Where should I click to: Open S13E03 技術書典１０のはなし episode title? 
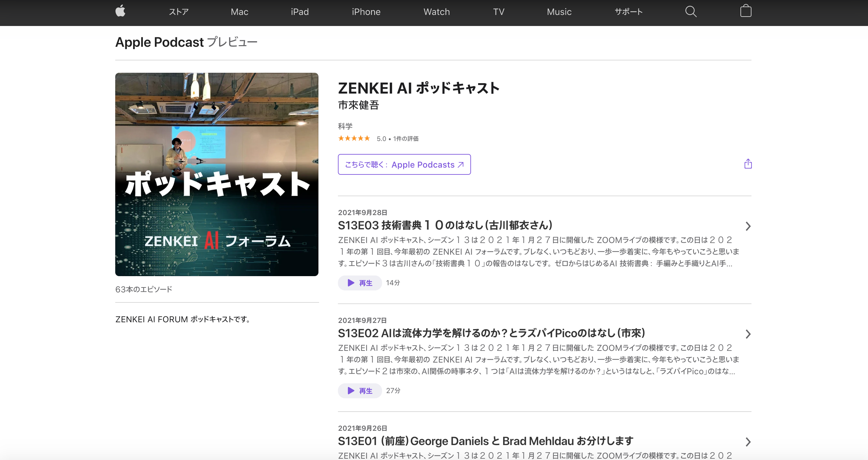[x=445, y=225]
